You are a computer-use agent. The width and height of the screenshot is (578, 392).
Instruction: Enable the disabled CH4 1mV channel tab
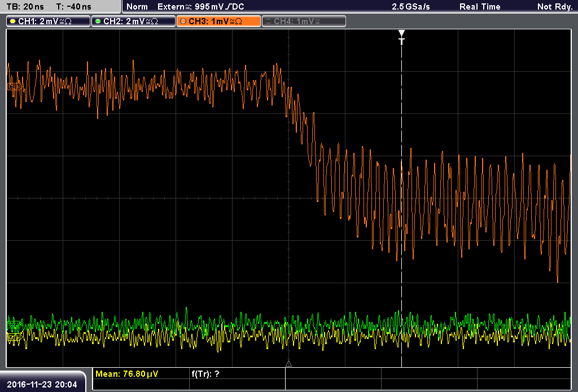(304, 21)
